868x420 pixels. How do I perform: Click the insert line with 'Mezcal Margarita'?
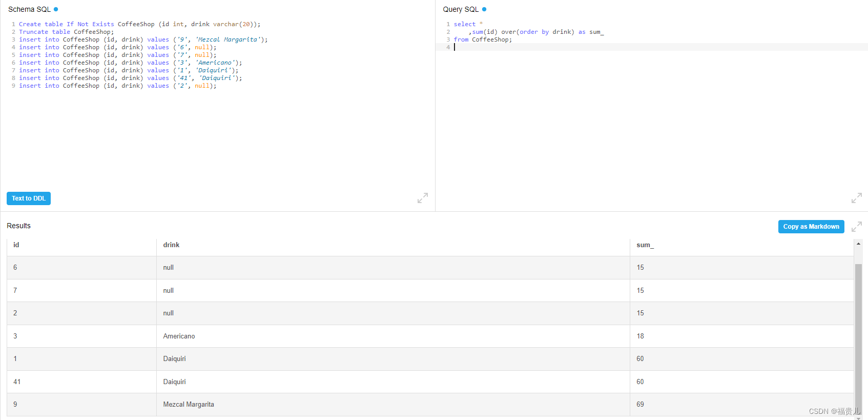(x=143, y=39)
